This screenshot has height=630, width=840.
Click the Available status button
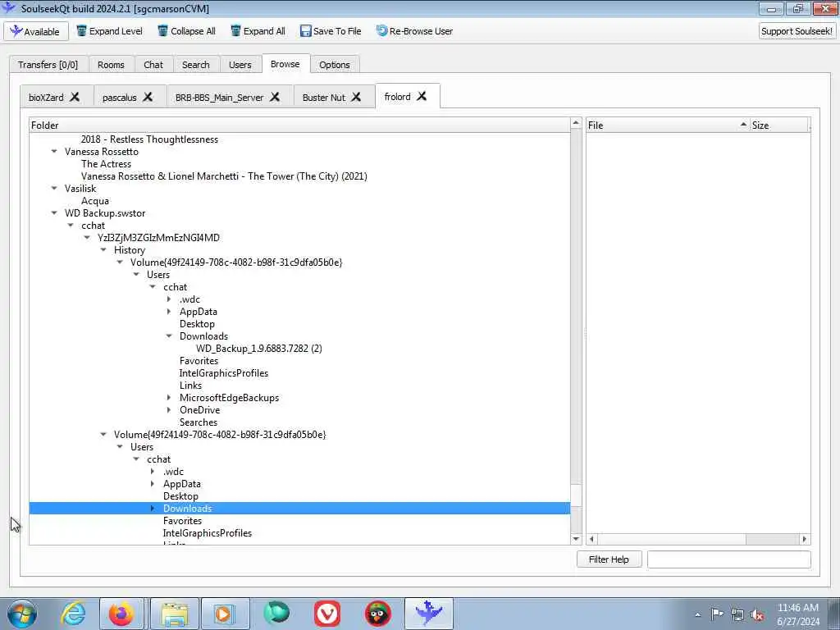point(36,32)
